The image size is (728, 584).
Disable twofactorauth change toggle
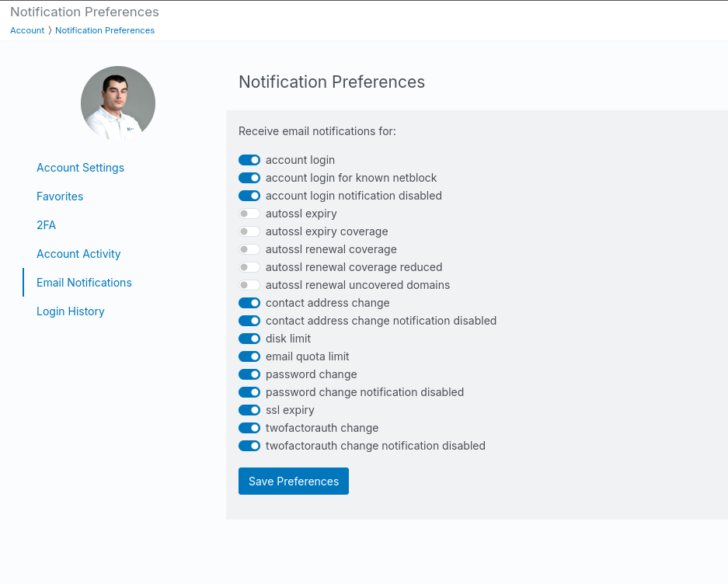coord(249,428)
